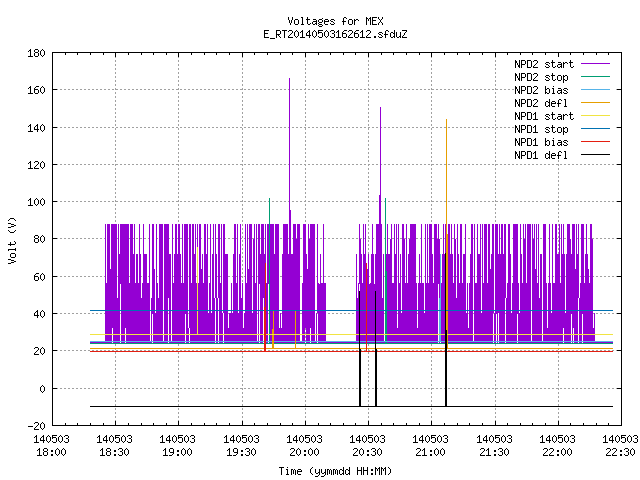Click the y-axis value 120
The image size is (640, 480).
(36, 165)
